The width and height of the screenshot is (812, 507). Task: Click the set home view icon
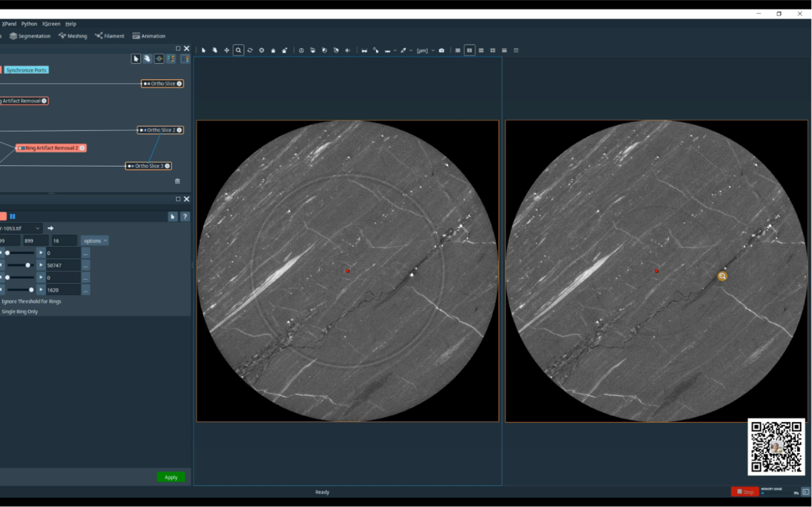(x=284, y=50)
